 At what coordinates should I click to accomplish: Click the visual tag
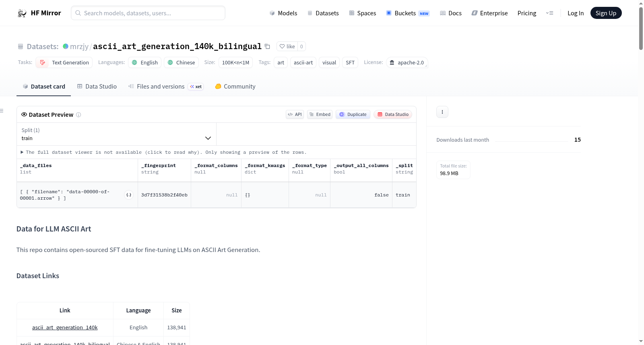coord(329,62)
